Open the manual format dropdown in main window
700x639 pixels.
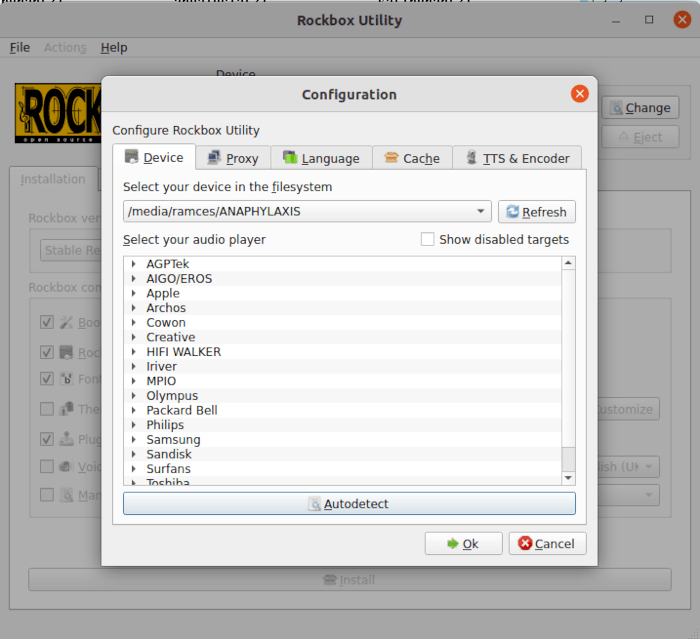coord(629,495)
